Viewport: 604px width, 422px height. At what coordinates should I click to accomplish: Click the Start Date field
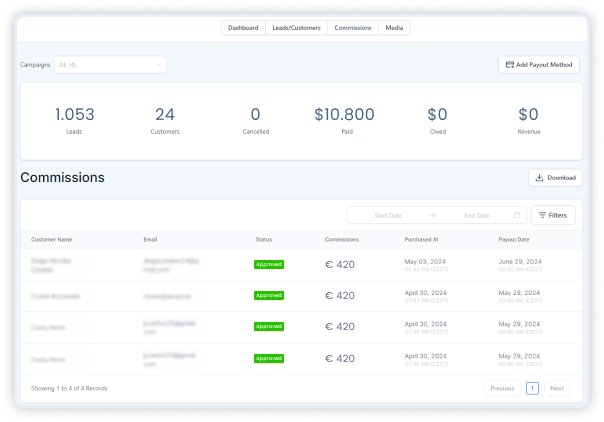tap(388, 215)
